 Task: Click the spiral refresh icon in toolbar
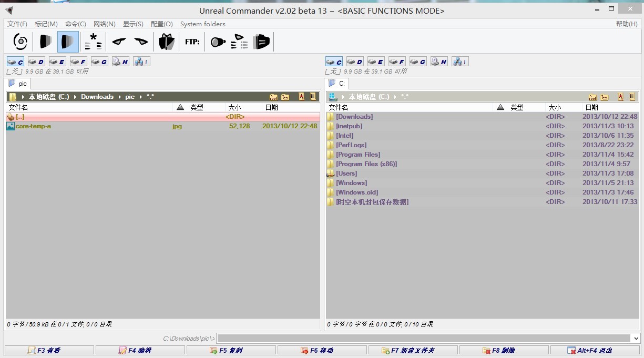[21, 42]
